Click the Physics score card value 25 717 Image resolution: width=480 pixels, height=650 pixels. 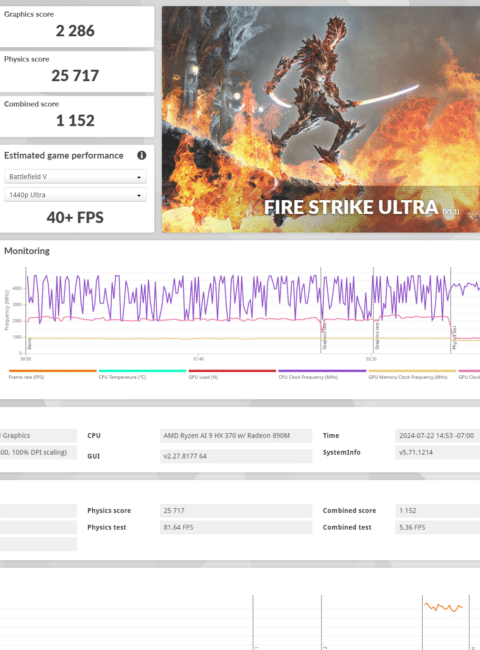[x=75, y=75]
